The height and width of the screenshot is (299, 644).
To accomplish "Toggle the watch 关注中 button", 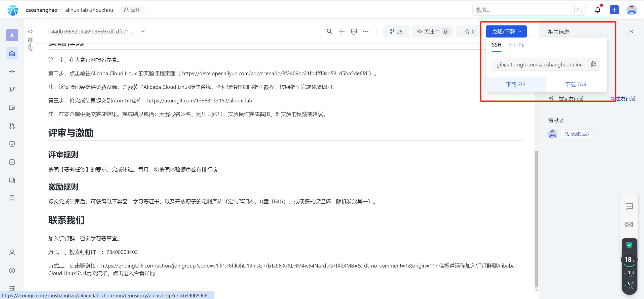I will click(432, 31).
